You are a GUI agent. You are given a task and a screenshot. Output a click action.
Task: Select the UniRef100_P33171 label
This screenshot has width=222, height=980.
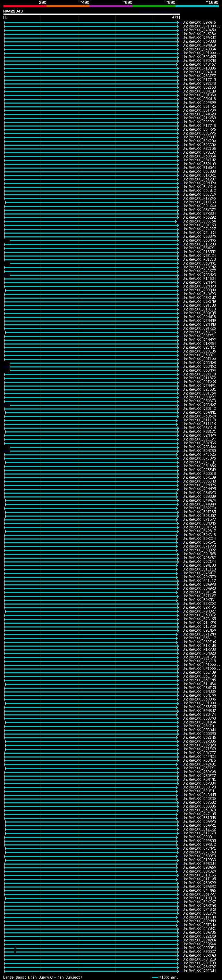tap(199, 432)
